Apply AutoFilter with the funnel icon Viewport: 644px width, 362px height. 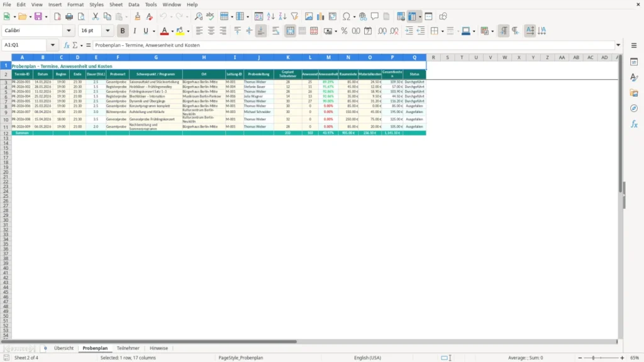(294, 16)
